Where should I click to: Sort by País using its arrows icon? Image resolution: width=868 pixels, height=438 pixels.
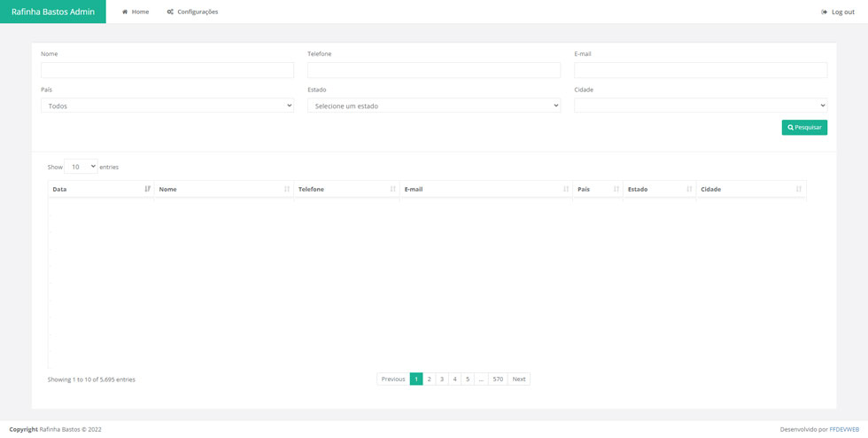coord(616,189)
